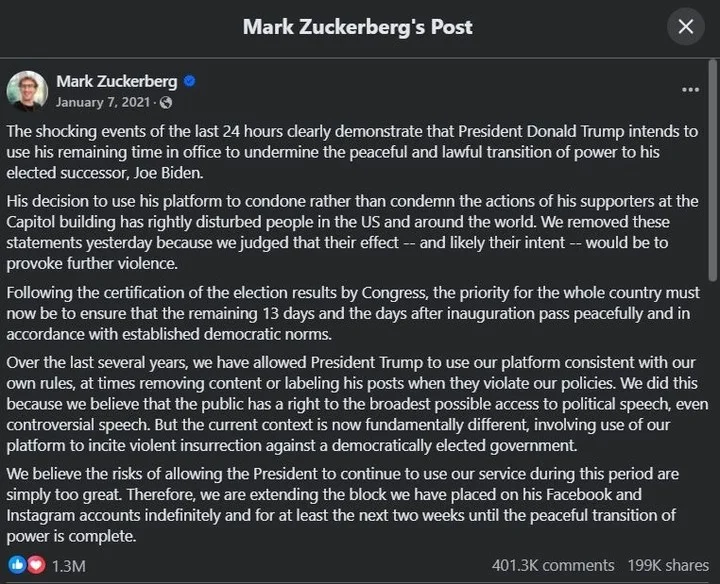Click the blue thumbs-up Like reaction icon
Image resolution: width=720 pixels, height=584 pixels.
pos(17,565)
